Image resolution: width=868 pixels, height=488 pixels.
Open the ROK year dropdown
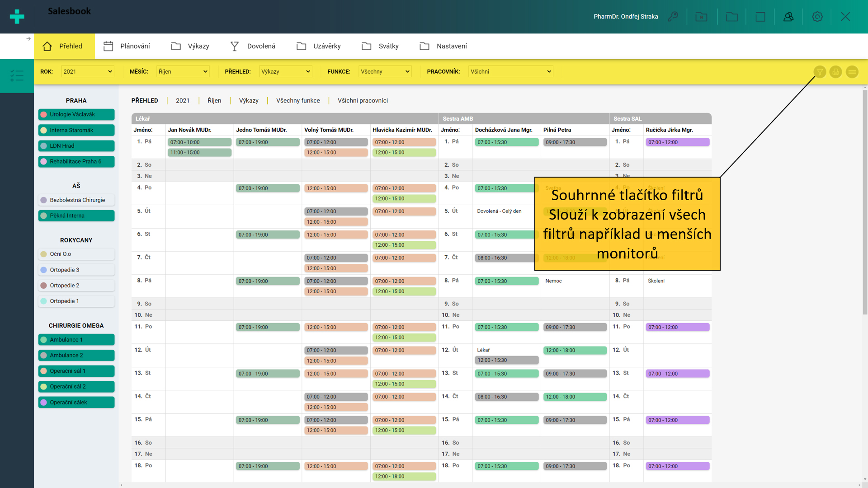coord(87,71)
